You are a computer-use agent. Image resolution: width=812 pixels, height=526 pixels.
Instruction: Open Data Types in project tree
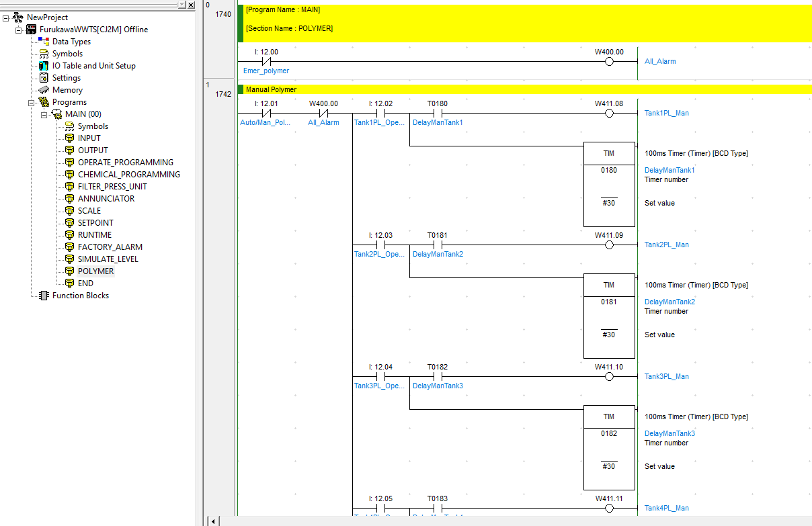point(71,42)
